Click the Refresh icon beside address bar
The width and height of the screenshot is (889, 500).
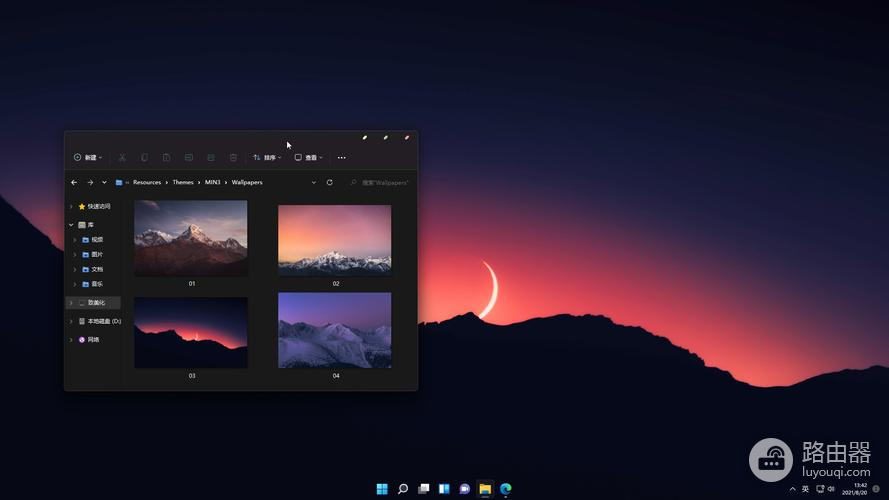coord(329,182)
